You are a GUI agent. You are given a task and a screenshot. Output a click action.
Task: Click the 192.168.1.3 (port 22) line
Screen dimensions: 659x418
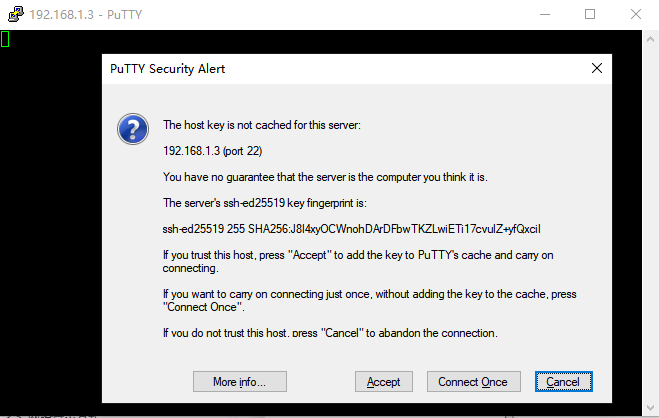pos(213,151)
